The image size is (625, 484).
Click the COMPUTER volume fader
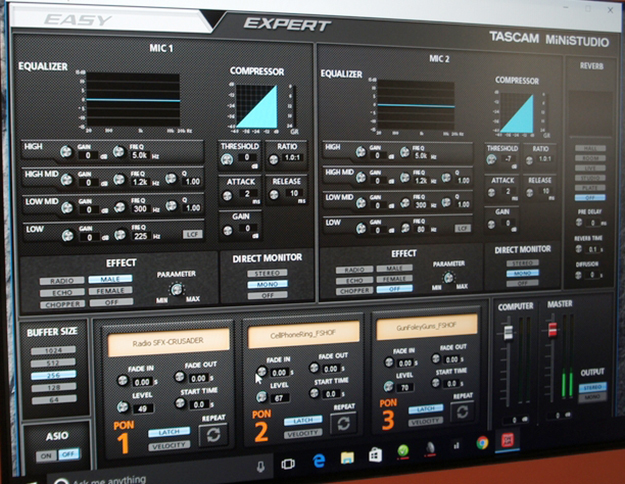click(x=507, y=332)
